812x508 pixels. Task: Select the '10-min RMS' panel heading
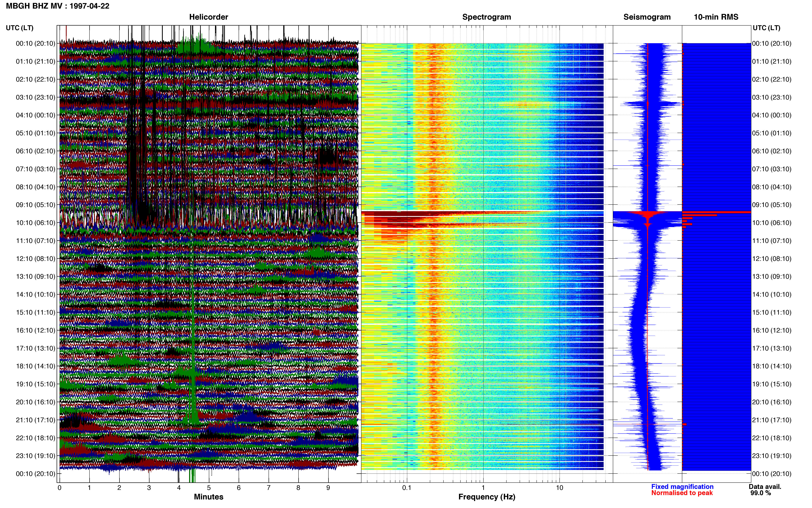716,17
